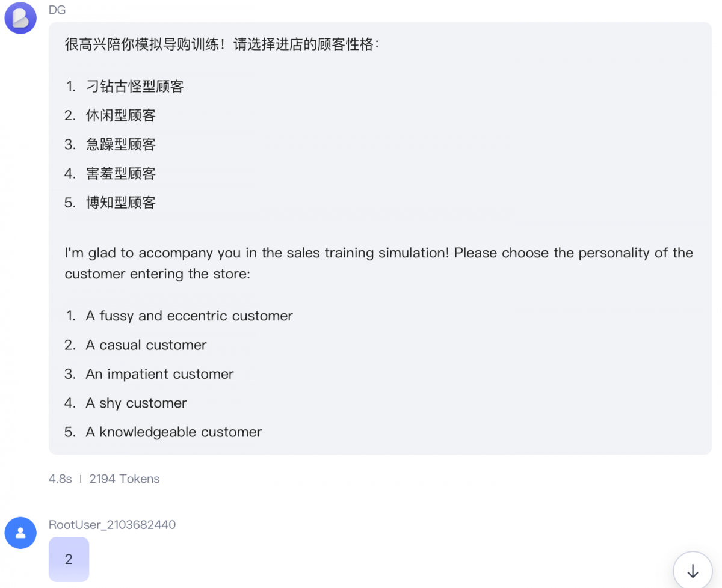Click the Chinese greeting line 很高兴陪你模拟导购训练
This screenshot has height=588, width=722.
tap(223, 44)
